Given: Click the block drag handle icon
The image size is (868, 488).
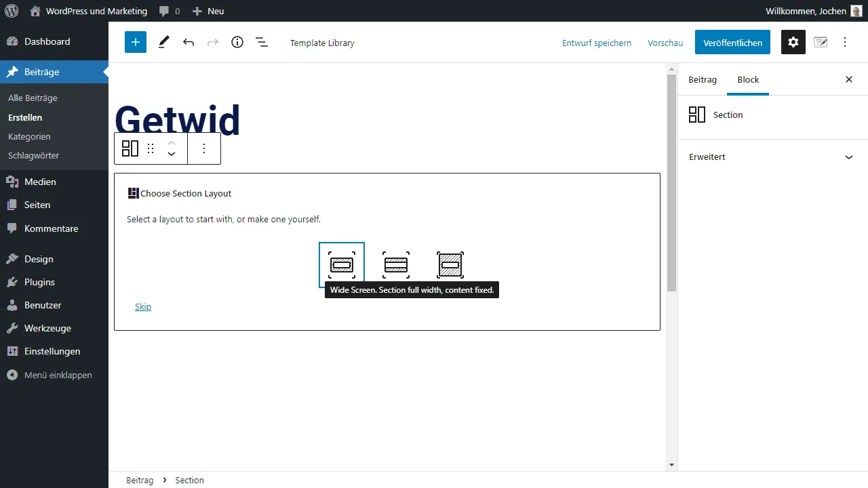Looking at the screenshot, I should [151, 148].
